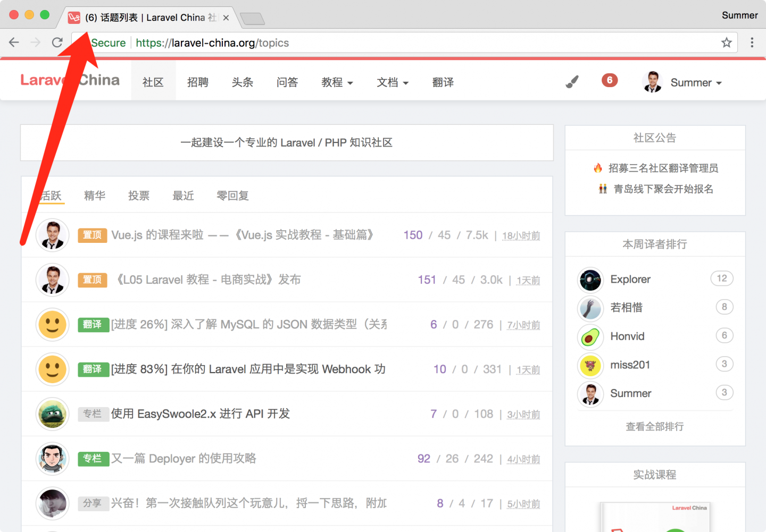
Task: Open a new browser tab
Action: 252,19
